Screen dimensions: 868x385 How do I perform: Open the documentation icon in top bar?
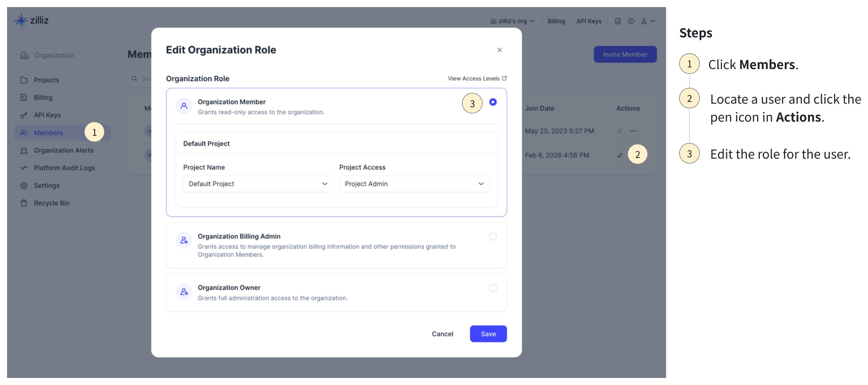click(x=617, y=21)
